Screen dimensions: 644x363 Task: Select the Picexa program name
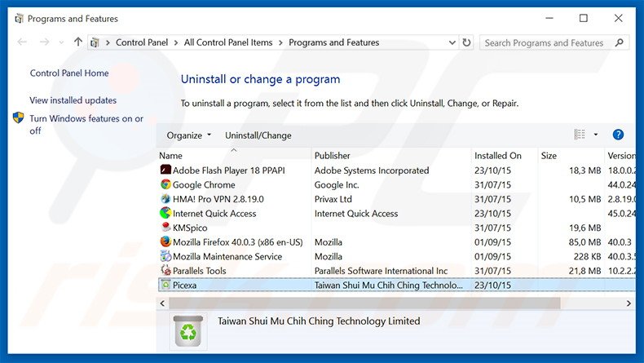184,285
